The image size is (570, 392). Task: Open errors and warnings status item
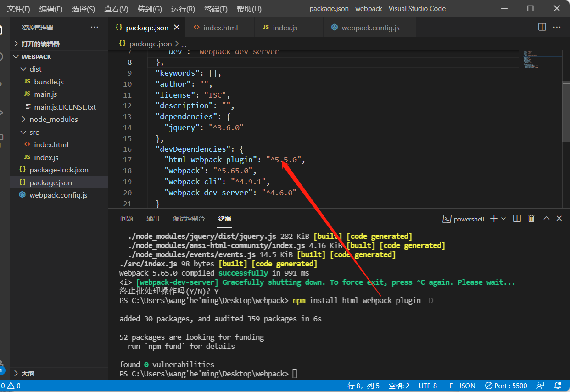coord(11,386)
